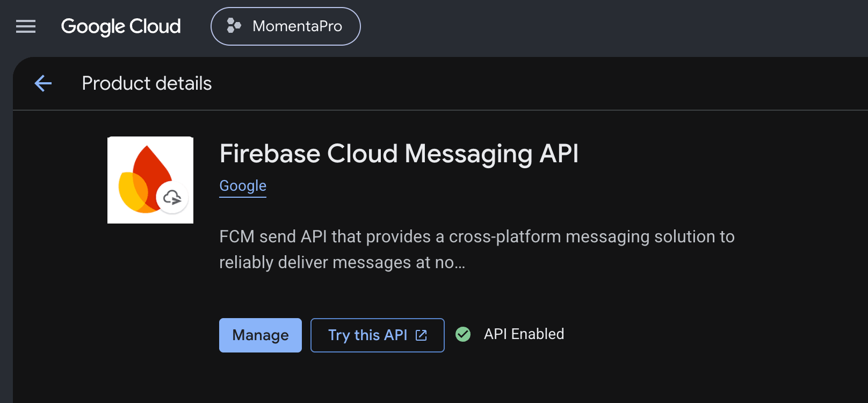Image resolution: width=868 pixels, height=403 pixels.
Task: Open the Google publisher link
Action: (243, 186)
